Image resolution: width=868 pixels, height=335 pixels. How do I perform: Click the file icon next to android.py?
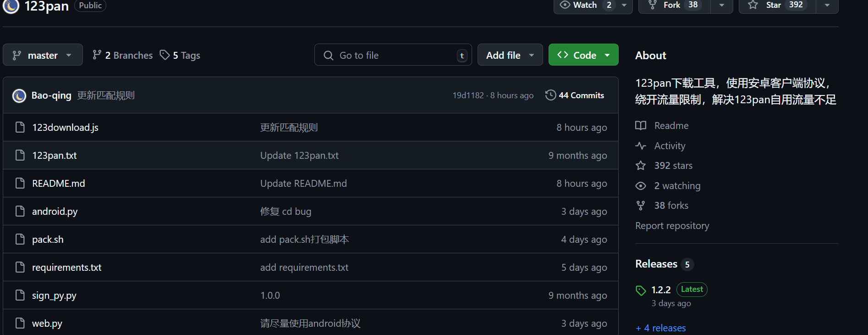[x=20, y=211]
